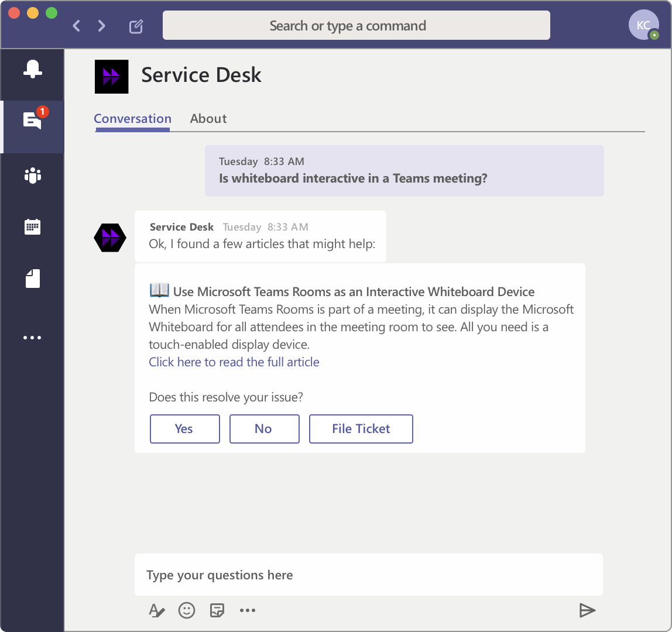
Task: Expand more messaging options below compose box
Action: coord(248,611)
